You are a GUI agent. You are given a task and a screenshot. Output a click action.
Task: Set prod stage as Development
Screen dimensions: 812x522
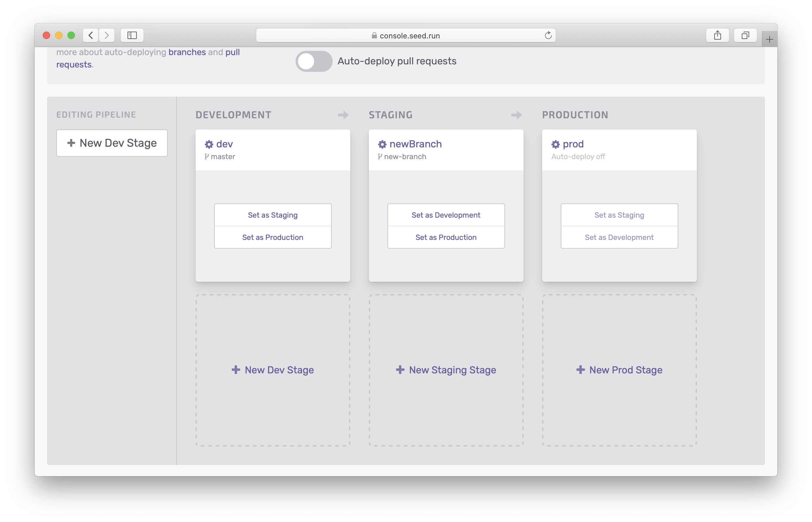pyautogui.click(x=619, y=237)
